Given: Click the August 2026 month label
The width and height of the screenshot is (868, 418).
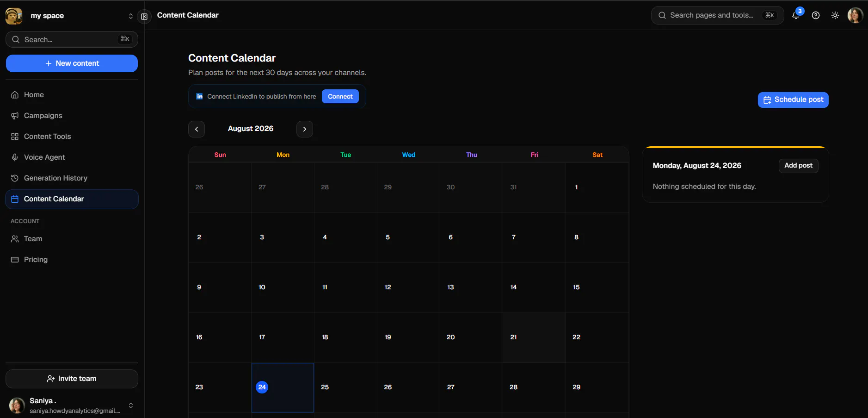Looking at the screenshot, I should click(x=251, y=129).
